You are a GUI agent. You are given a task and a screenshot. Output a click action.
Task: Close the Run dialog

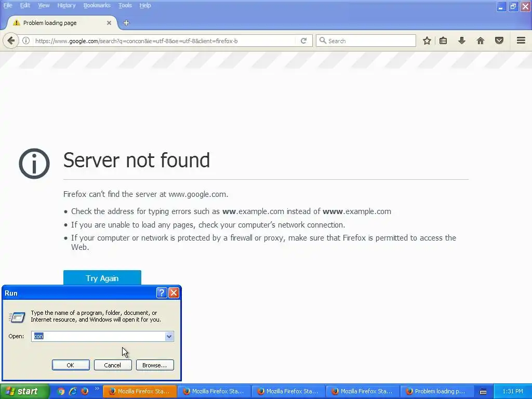pos(174,292)
